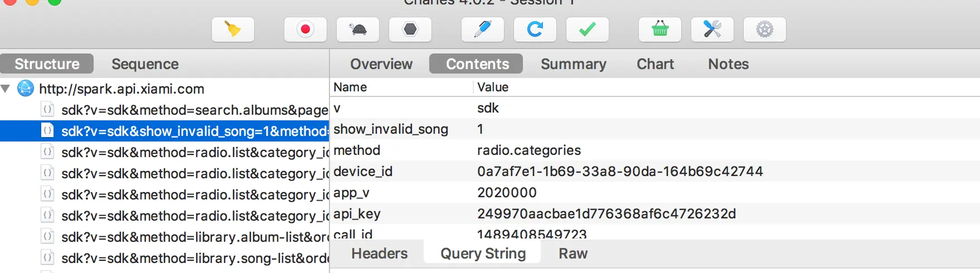Open Settings with the gear icon

tap(765, 29)
